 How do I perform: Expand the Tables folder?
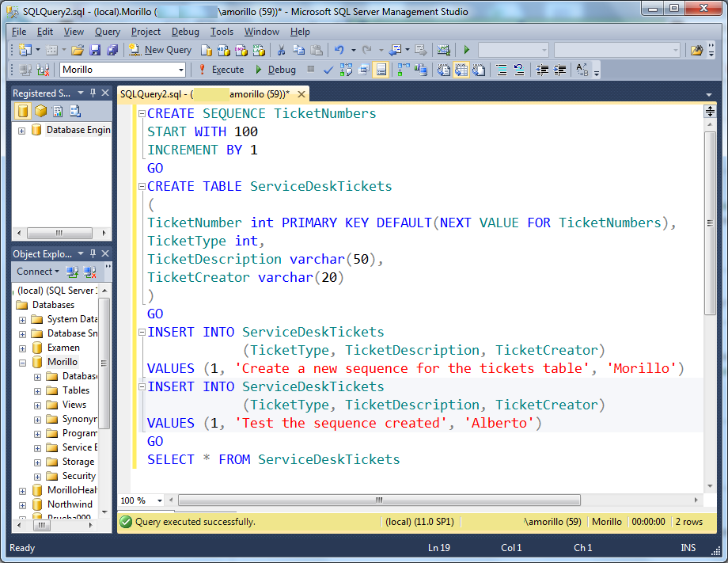coord(37,392)
